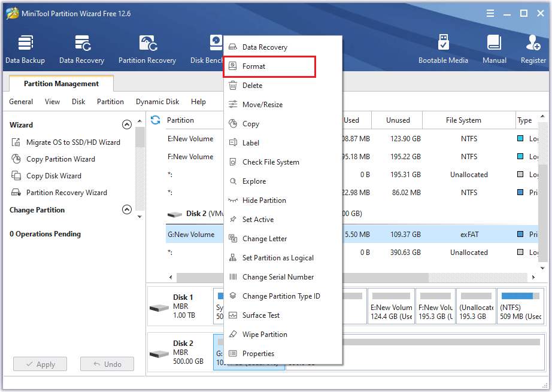This screenshot has width=552, height=392.
Task: Click Surface Test icon entry
Action: 283,315
